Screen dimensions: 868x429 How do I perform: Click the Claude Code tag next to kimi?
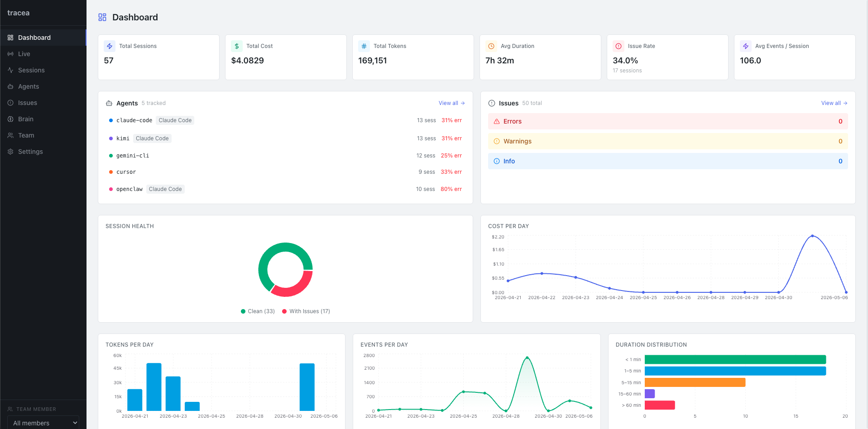click(152, 138)
